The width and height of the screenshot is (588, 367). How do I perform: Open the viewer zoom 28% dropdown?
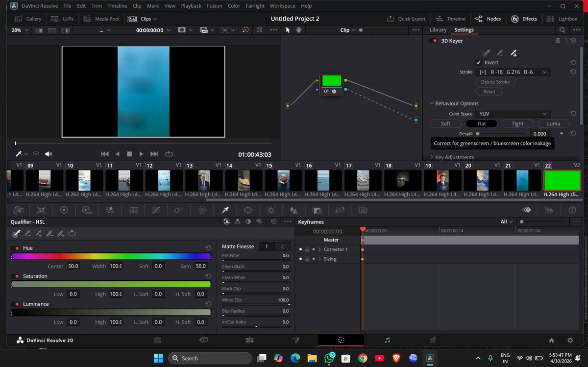tap(20, 30)
